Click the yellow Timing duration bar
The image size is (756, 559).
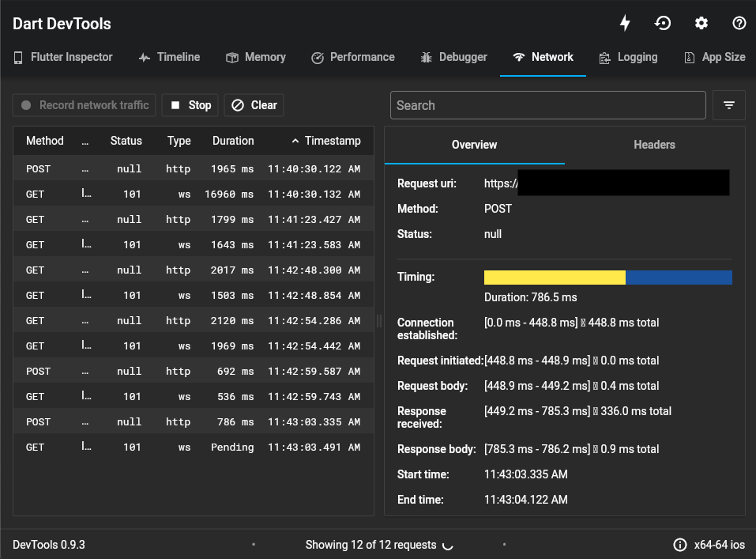[553, 278]
